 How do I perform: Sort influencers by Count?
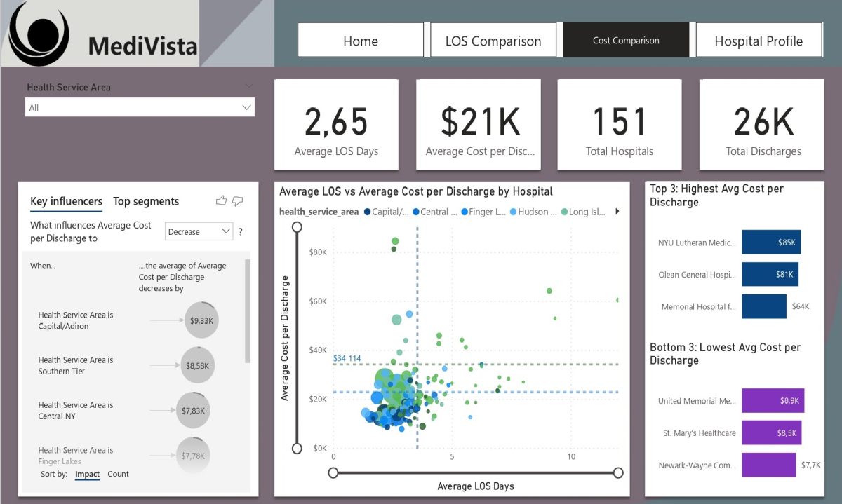tap(118, 475)
